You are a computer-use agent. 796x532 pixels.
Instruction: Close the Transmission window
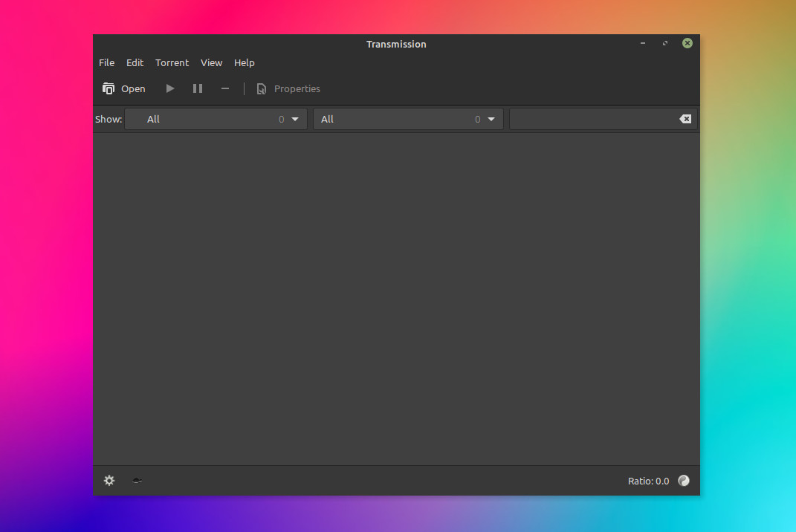pos(687,44)
